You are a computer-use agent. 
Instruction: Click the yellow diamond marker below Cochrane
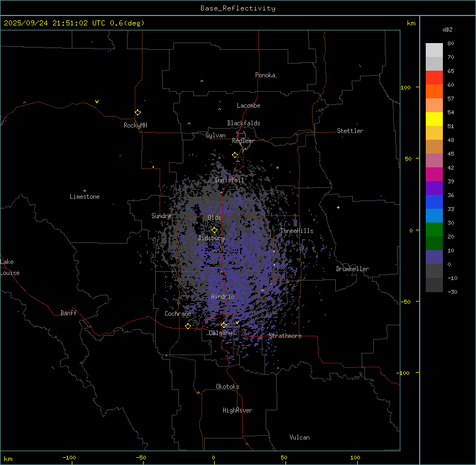point(188,326)
